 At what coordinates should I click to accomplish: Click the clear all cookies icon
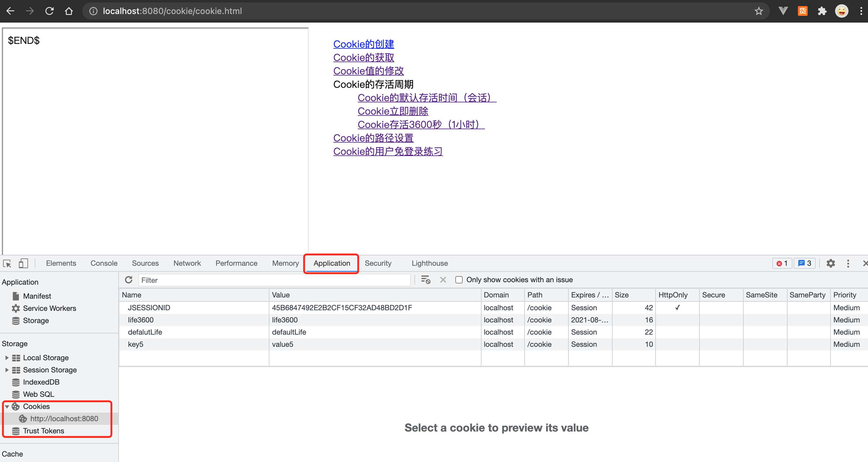click(x=425, y=280)
